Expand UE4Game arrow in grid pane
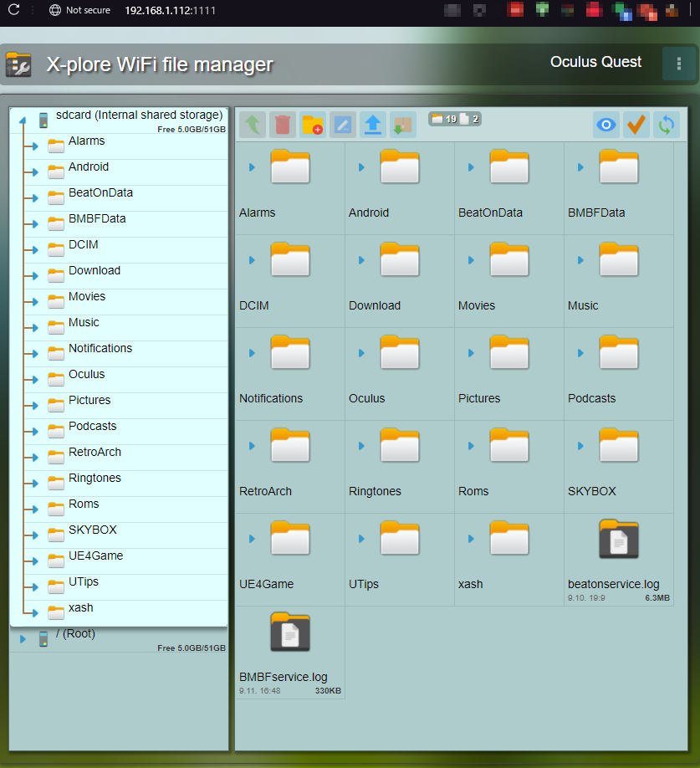The height and width of the screenshot is (768, 700). 252,539
